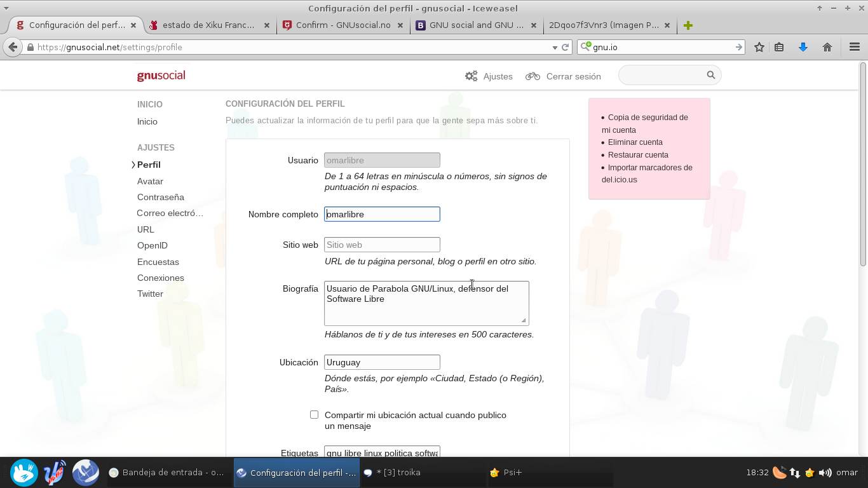Open Twitter settings in sidebar

click(150, 294)
